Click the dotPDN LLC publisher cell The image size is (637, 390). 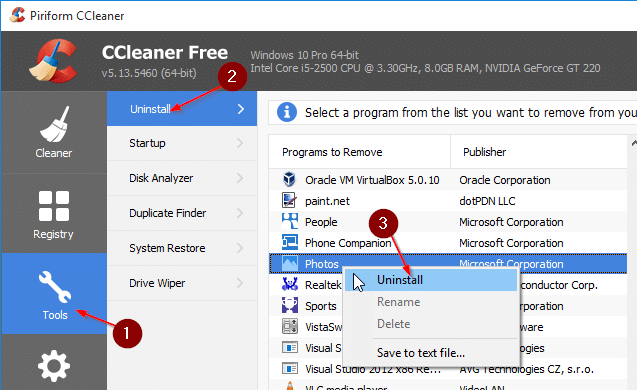pyautogui.click(x=487, y=201)
